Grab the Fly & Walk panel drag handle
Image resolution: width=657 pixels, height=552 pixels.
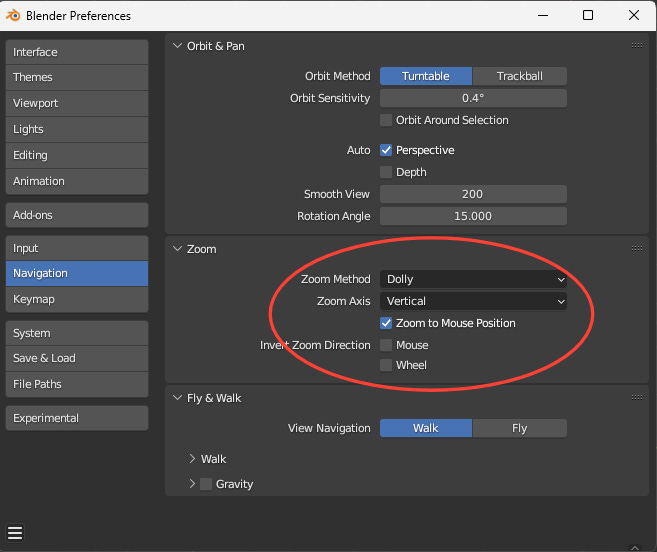(636, 397)
